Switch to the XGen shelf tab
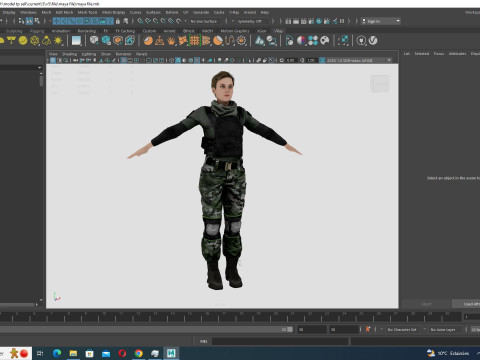The width and height of the screenshot is (480, 360). click(x=262, y=31)
